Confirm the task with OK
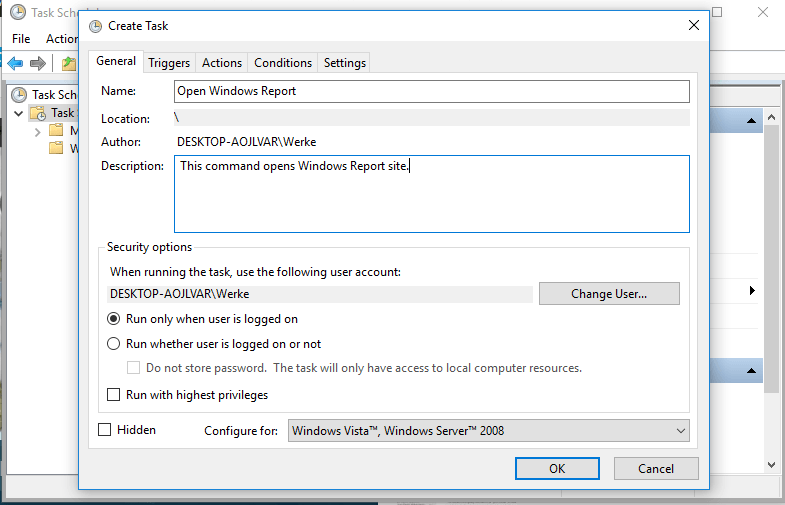This screenshot has width=785, height=505. [557, 468]
